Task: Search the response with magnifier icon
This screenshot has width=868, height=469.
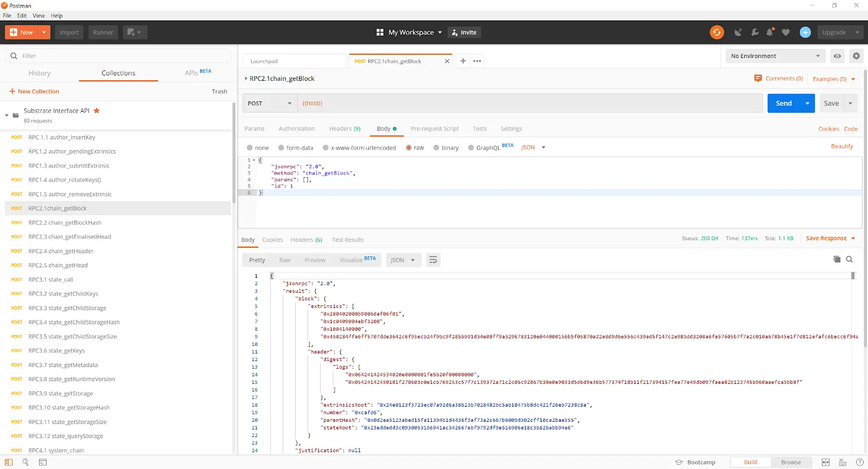Action: [850, 259]
